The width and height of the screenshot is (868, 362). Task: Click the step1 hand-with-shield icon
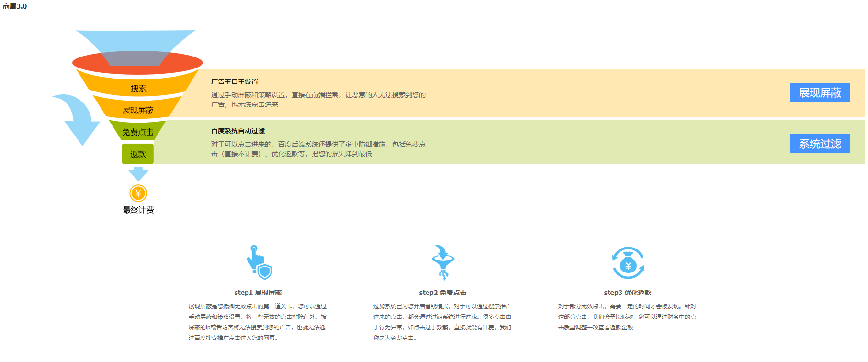pyautogui.click(x=259, y=262)
